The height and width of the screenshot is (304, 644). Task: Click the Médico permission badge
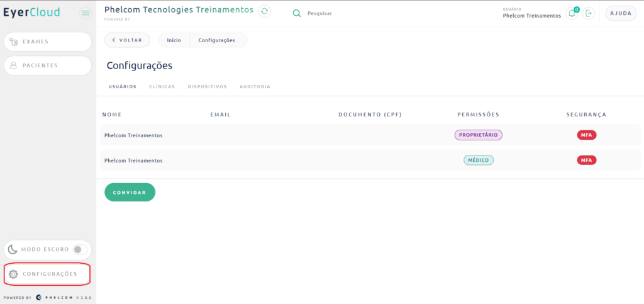(479, 160)
